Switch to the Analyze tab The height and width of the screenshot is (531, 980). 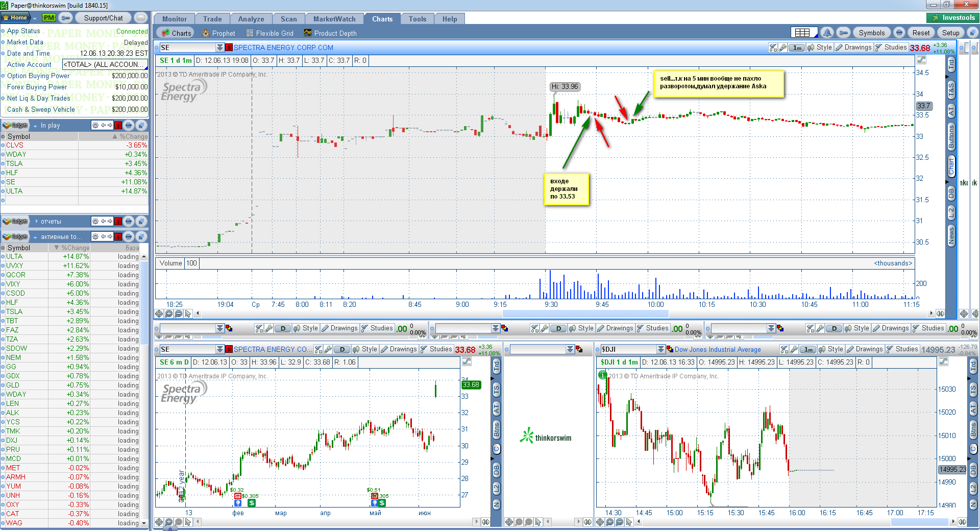click(251, 19)
